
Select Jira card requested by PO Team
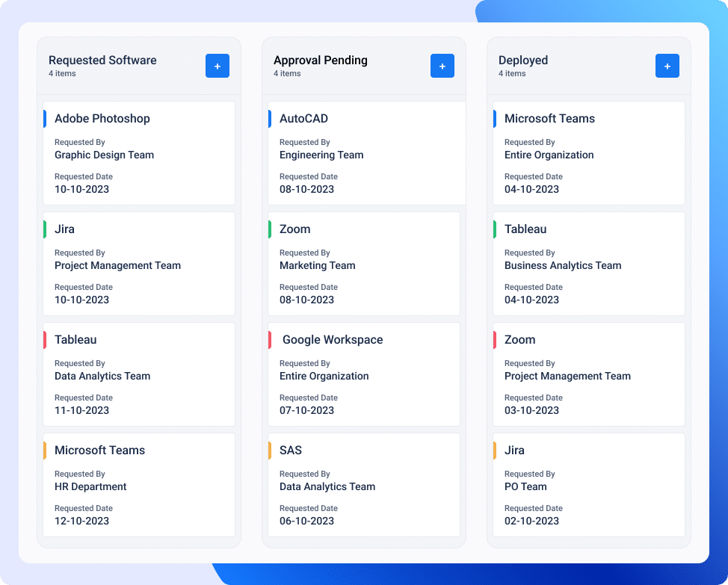[589, 485]
